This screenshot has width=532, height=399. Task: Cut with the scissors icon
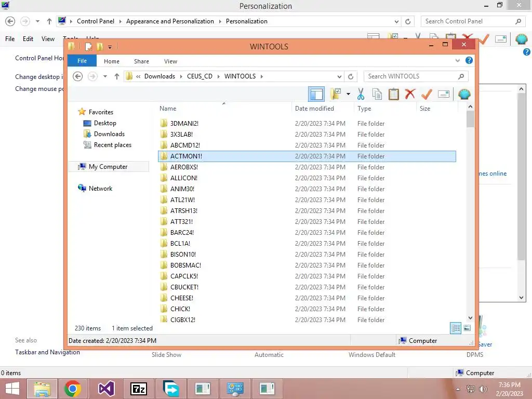click(x=361, y=94)
